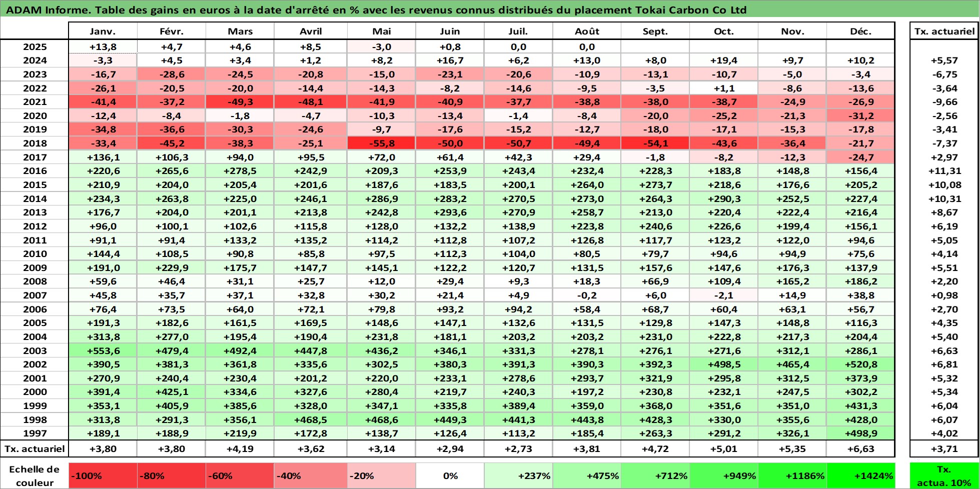The height and width of the screenshot is (489, 980).
Task: Select cell +425,1 in the 2000 row
Action: coord(171,392)
